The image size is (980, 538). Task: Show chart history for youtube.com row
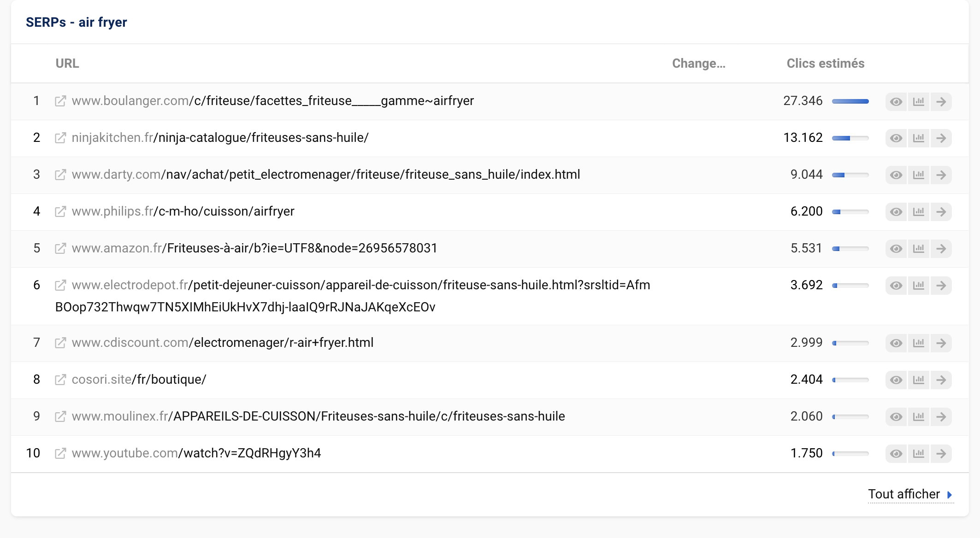click(x=919, y=453)
